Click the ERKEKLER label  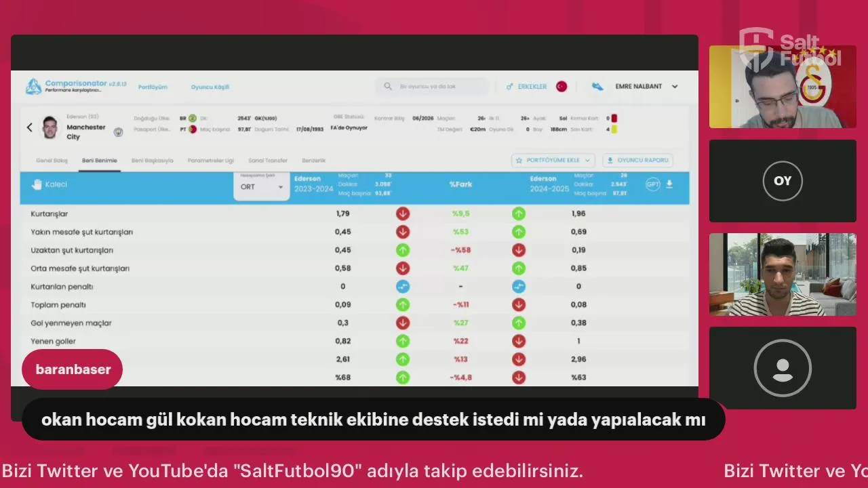(532, 87)
